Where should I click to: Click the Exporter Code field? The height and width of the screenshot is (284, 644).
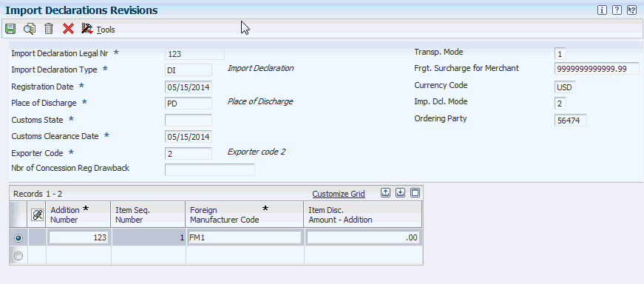tap(189, 153)
